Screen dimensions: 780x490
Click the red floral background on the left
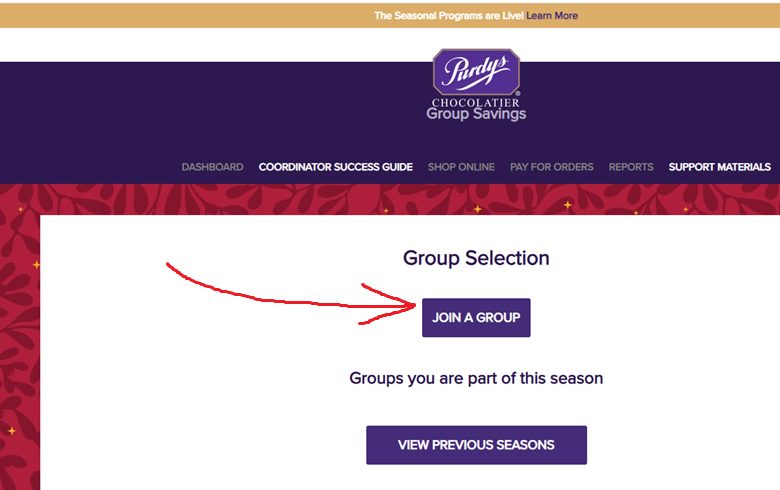(x=19, y=330)
